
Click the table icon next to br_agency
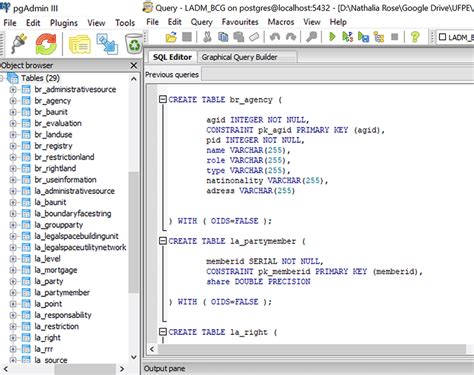[x=26, y=101]
